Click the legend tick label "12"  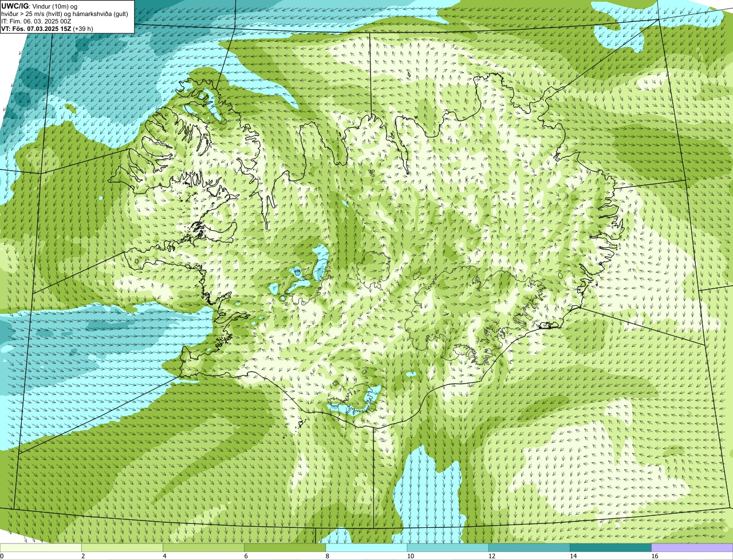coord(491,556)
